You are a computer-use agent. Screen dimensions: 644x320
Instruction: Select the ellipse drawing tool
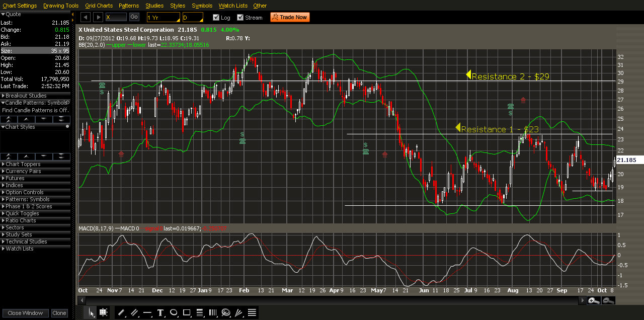[174, 312]
